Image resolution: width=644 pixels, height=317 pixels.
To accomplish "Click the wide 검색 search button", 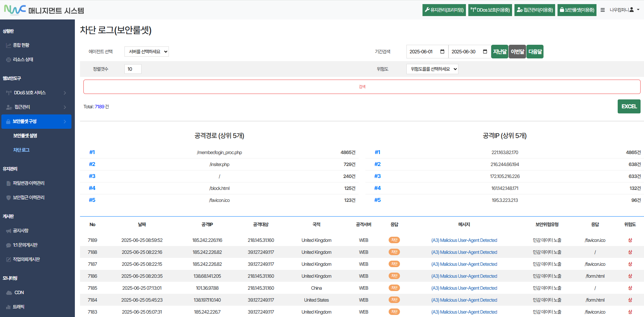I will (x=362, y=87).
